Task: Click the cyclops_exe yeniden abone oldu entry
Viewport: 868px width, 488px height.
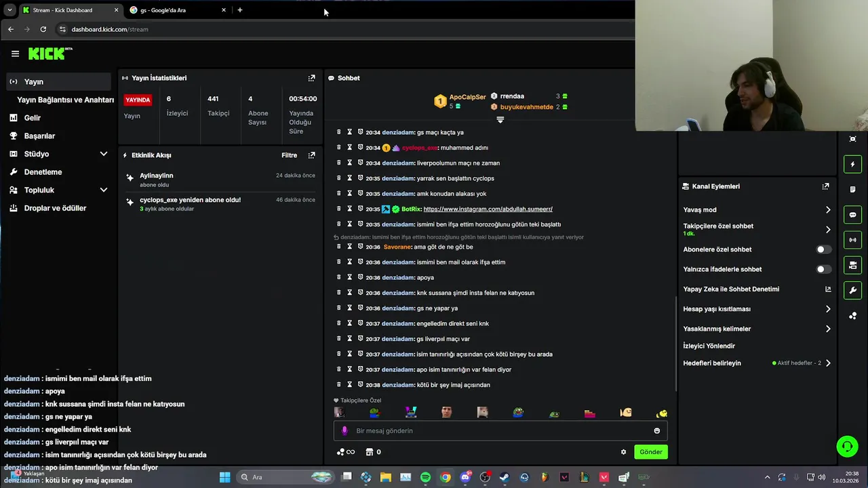Action: coord(220,204)
